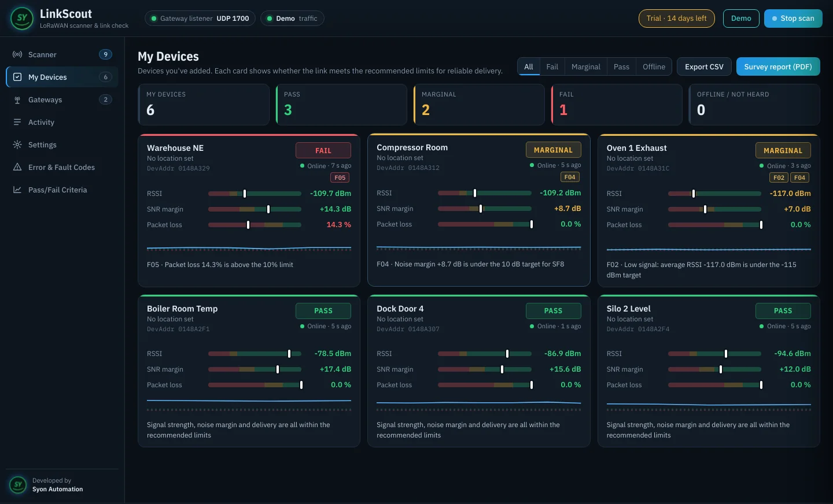The image size is (833, 504).
Task: Click the Syon Automation footer logo
Action: pos(18,484)
